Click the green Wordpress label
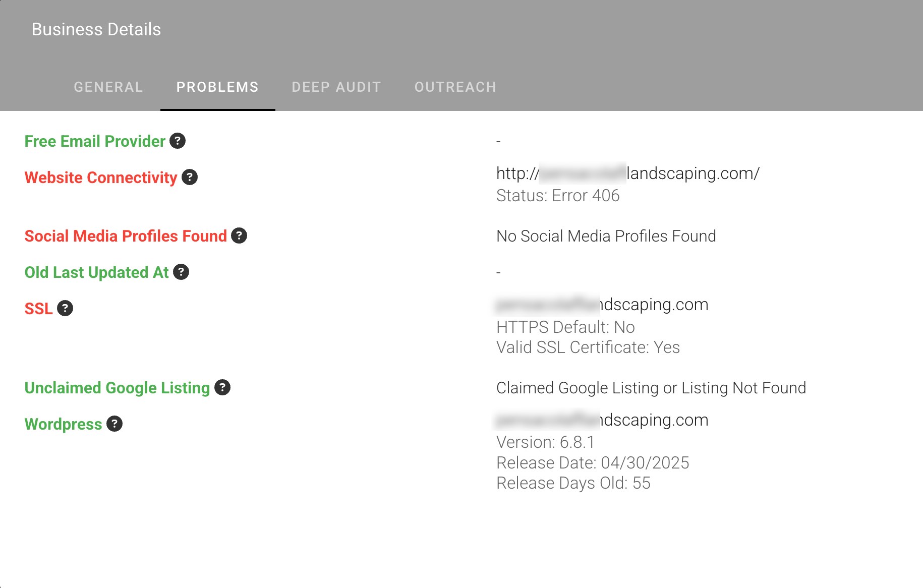The width and height of the screenshot is (923, 588). tap(63, 424)
